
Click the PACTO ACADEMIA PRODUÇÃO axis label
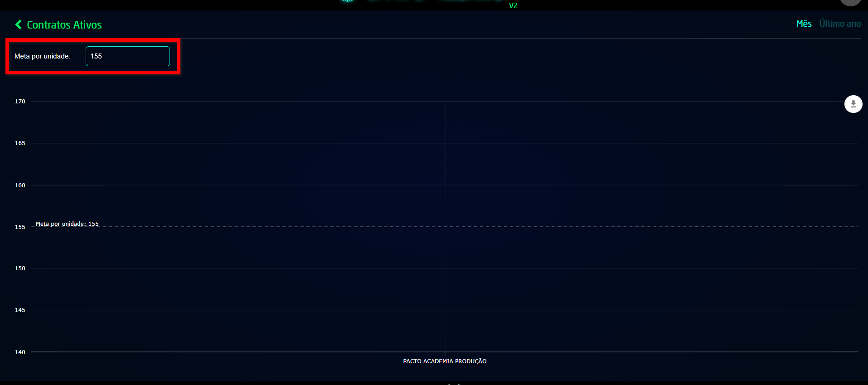445,361
